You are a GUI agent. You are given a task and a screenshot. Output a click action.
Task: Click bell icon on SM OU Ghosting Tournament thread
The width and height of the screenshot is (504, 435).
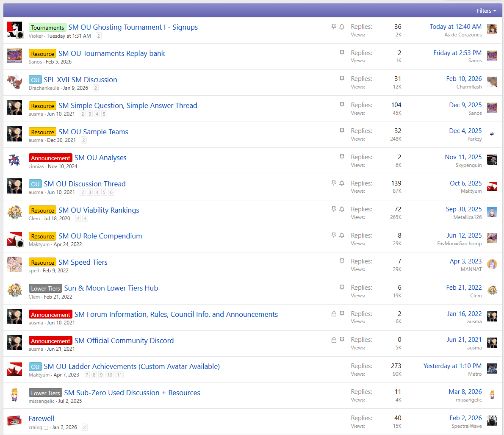[x=342, y=27]
